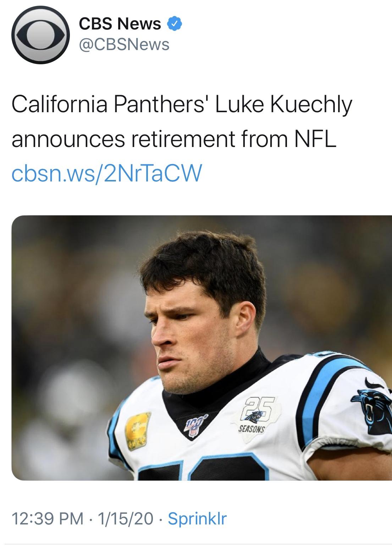Select the "announces retirement from NFL" text line
Viewport: 392px width, 550px height.
pyautogui.click(x=173, y=139)
